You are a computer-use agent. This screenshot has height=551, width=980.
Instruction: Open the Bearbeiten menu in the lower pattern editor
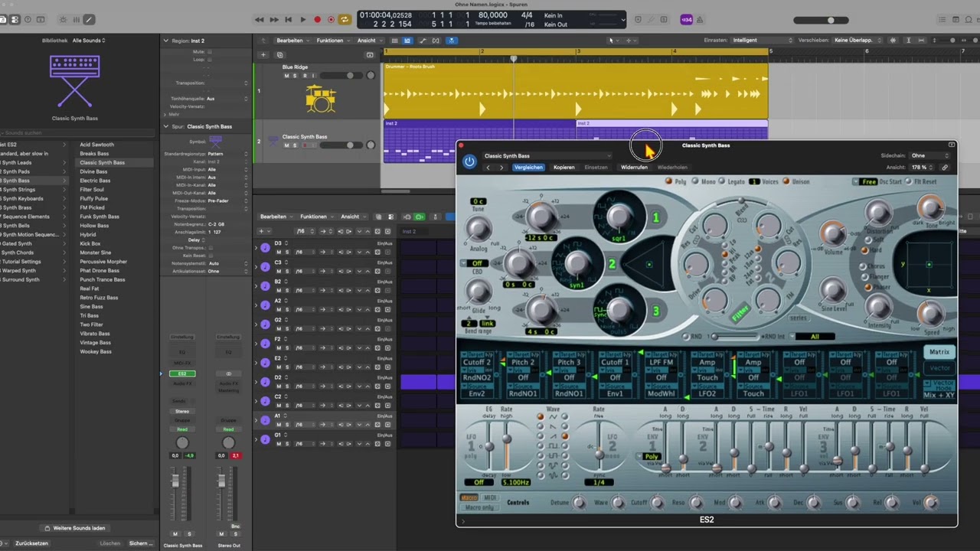[276, 217]
